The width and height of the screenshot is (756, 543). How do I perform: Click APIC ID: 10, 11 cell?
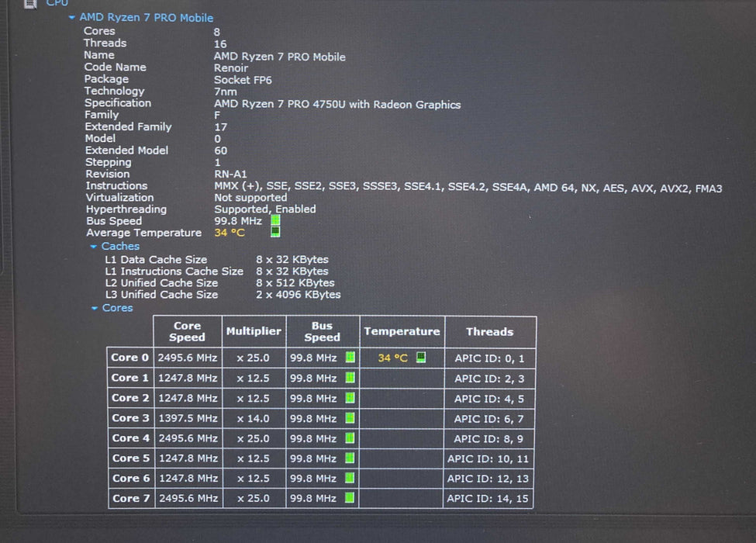[488, 458]
